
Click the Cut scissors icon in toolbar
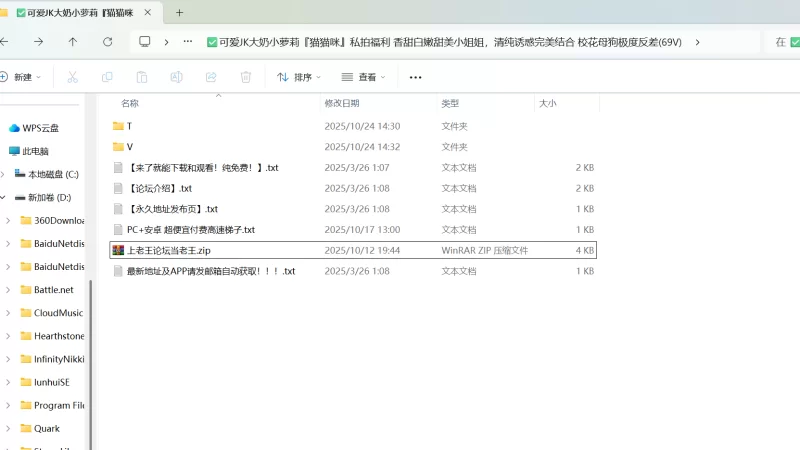tap(72, 77)
